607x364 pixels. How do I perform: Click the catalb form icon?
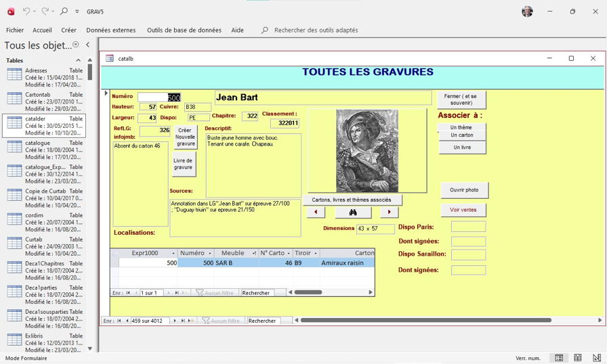click(110, 58)
